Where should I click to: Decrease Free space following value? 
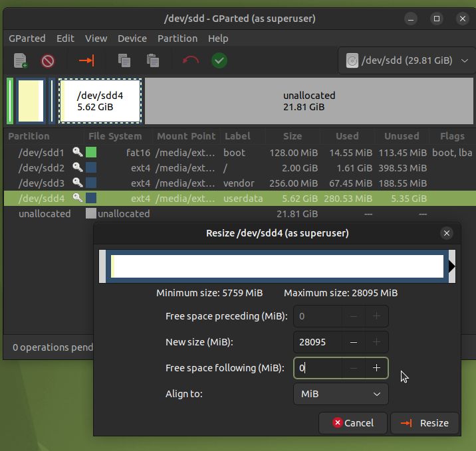coord(354,368)
